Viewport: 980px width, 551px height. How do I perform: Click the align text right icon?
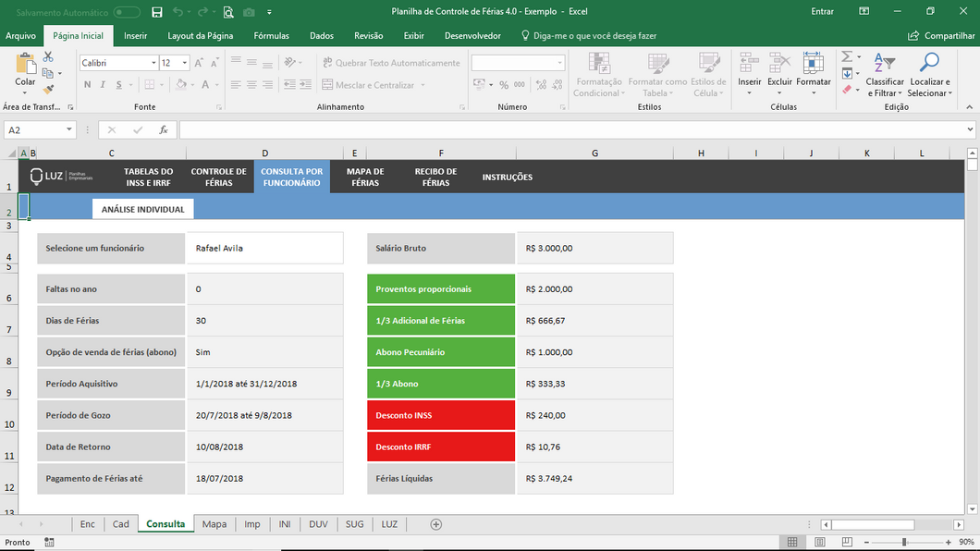tap(267, 85)
